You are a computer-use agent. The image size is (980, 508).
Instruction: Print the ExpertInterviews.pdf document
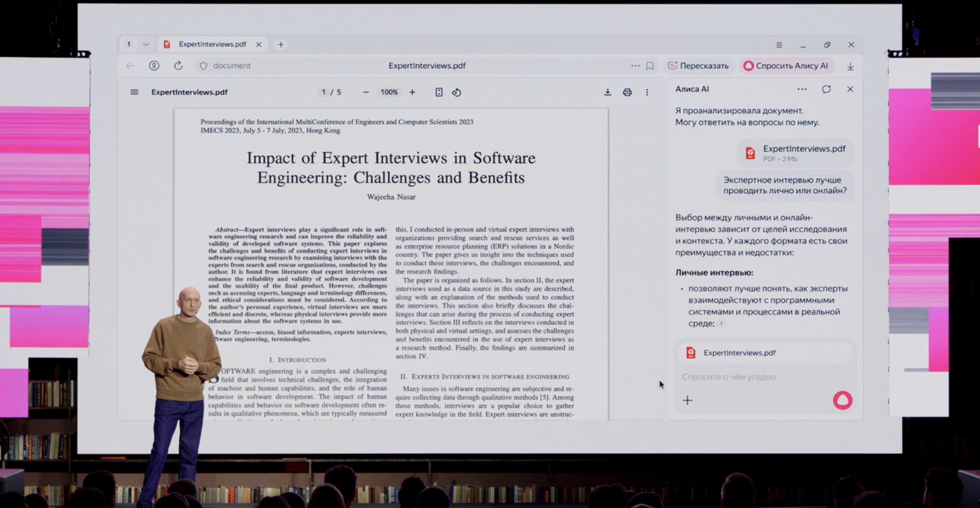(627, 92)
